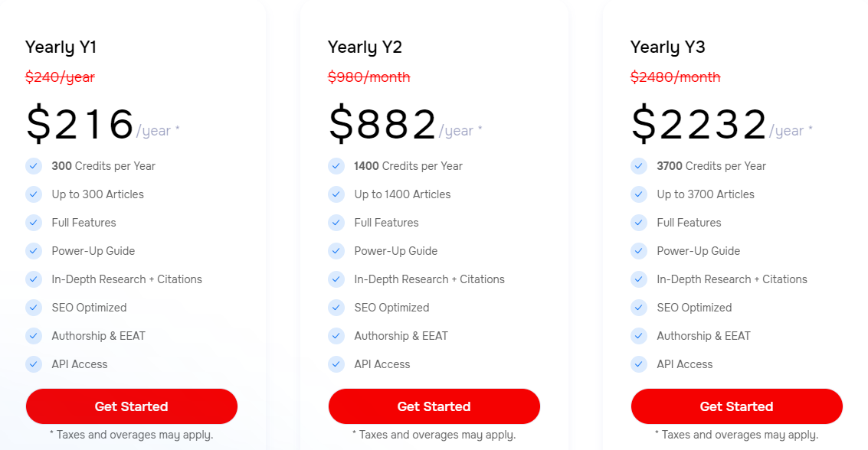Click Get Started under Yearly Y1

point(132,406)
